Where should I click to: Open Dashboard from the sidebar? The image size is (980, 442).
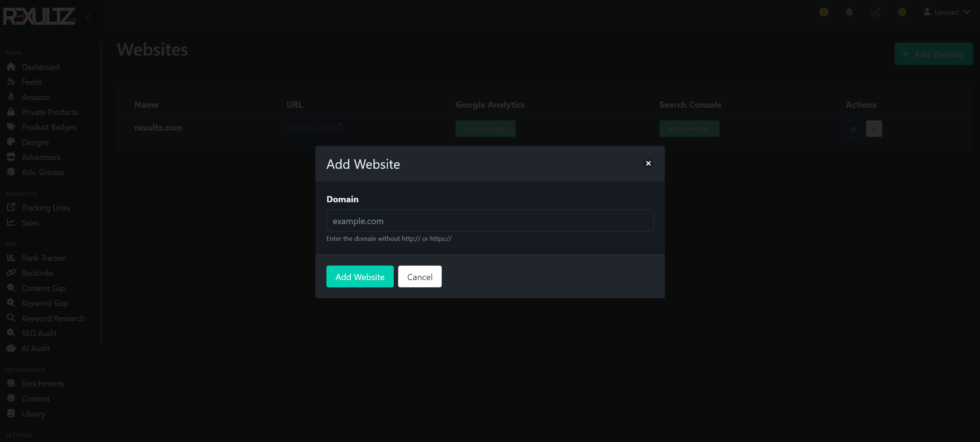[41, 67]
